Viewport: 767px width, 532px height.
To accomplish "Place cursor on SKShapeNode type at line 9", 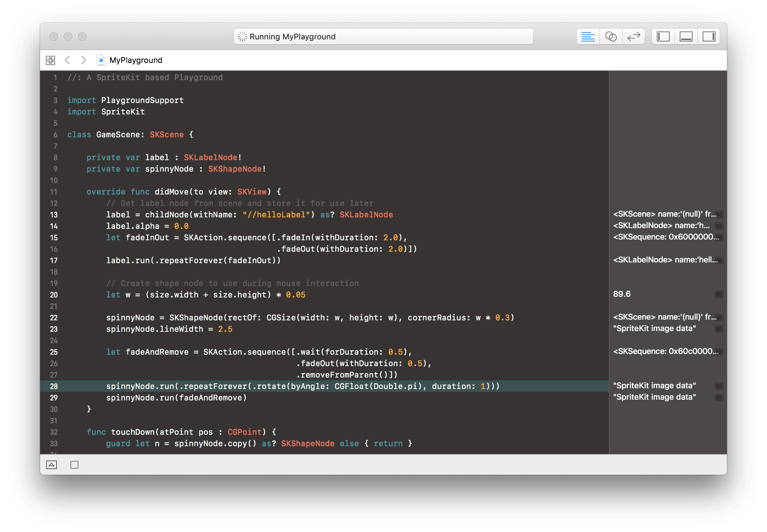I will pos(235,169).
